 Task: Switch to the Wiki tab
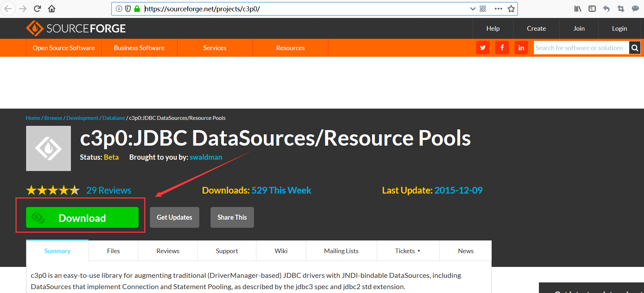click(x=281, y=251)
